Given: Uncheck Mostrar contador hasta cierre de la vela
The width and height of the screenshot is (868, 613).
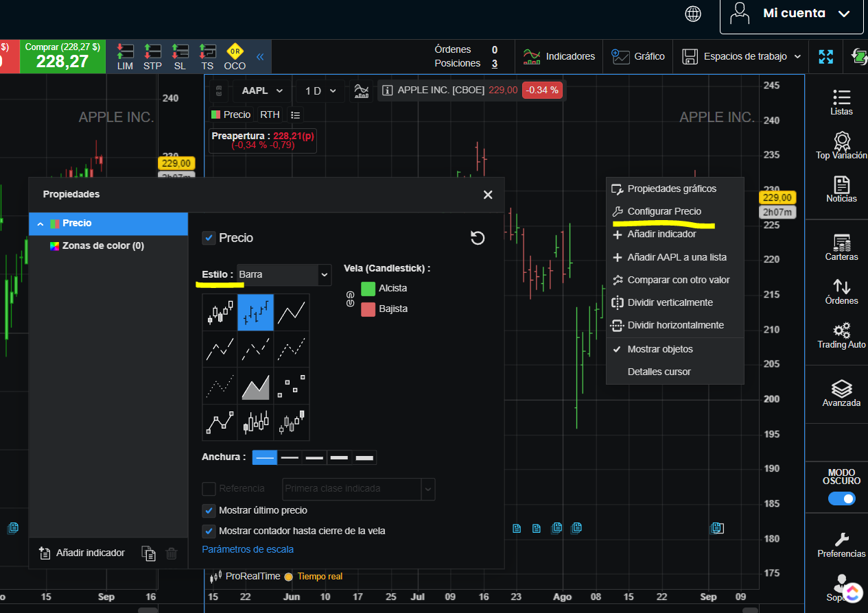Looking at the screenshot, I should 209,531.
